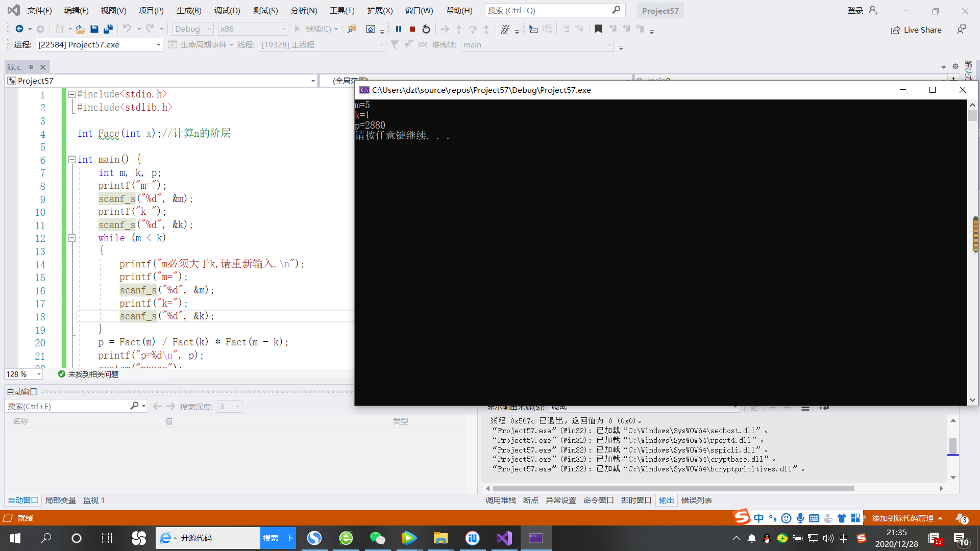980x551 pixels.
Task: Collapse the main function code block
Action: [72, 160]
